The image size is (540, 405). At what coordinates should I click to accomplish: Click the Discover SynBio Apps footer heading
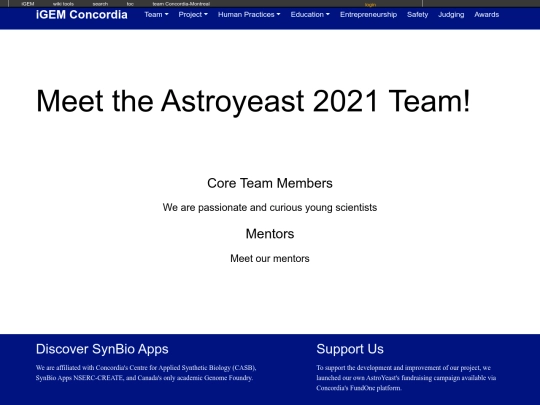[x=102, y=349]
